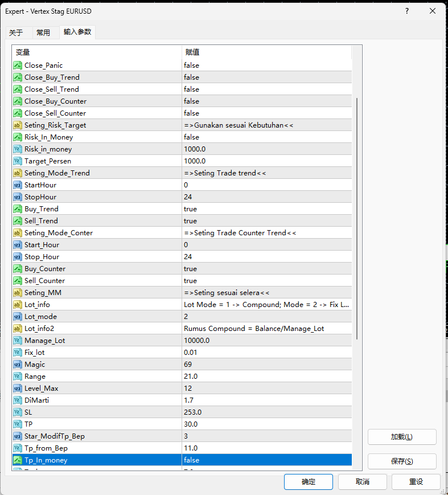Select the 输入参数 tab
Image resolution: width=448 pixels, height=495 pixels.
point(77,32)
